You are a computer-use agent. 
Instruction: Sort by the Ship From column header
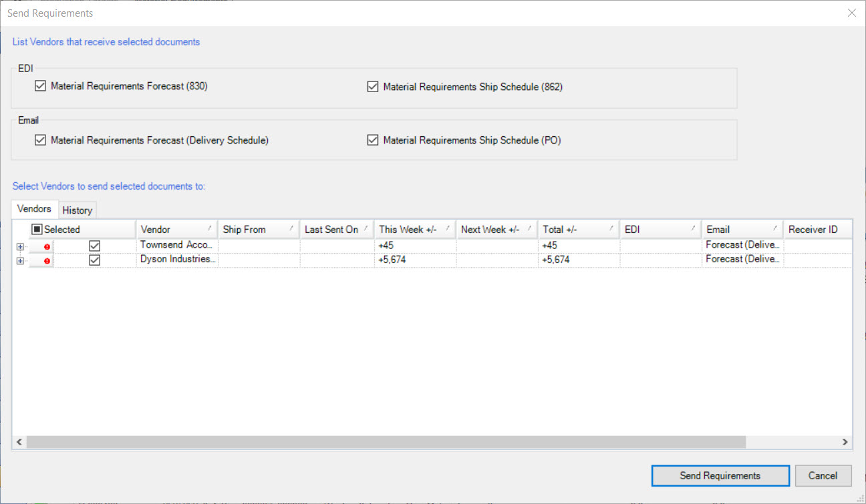[x=259, y=230]
